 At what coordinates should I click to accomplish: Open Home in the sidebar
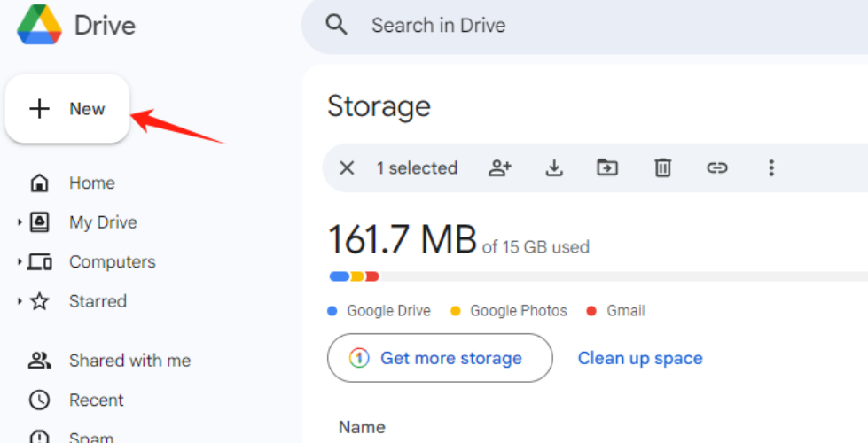tap(91, 183)
